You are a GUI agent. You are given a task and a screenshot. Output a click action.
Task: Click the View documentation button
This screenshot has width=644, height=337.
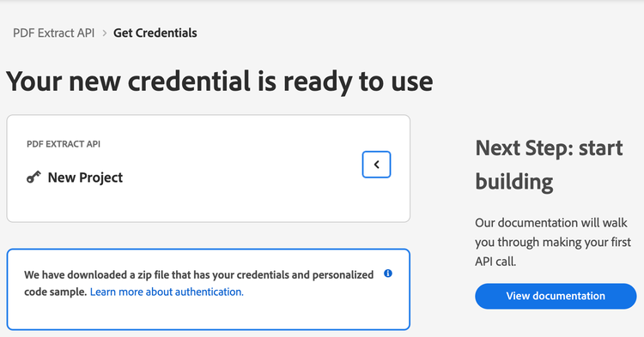tap(556, 296)
